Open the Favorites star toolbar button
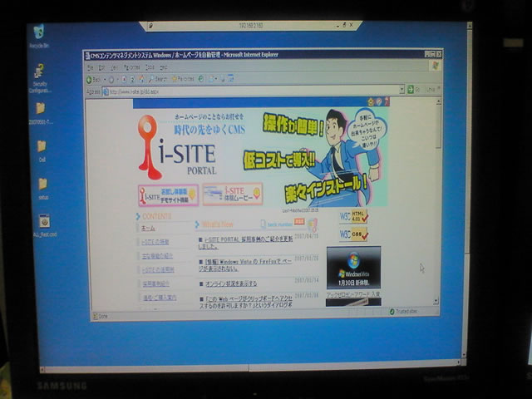The height and width of the screenshot is (399, 532). (183, 79)
